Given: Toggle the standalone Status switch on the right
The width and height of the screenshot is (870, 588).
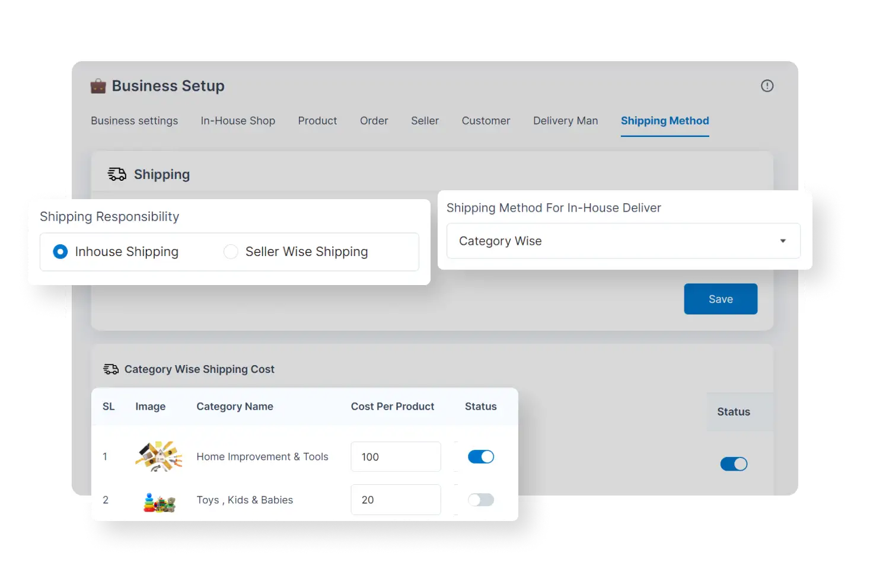Looking at the screenshot, I should (734, 464).
